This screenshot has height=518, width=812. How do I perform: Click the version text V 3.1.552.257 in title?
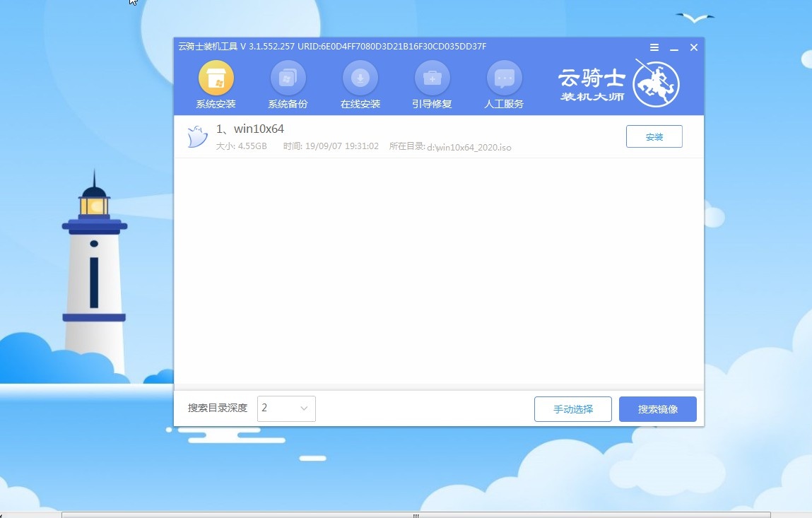tap(267, 47)
